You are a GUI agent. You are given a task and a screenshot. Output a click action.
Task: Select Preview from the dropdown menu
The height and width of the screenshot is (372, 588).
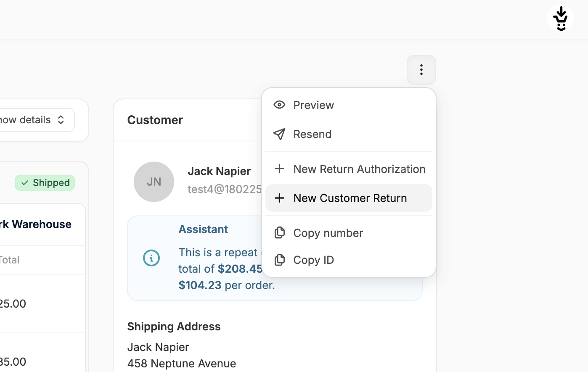(x=313, y=105)
